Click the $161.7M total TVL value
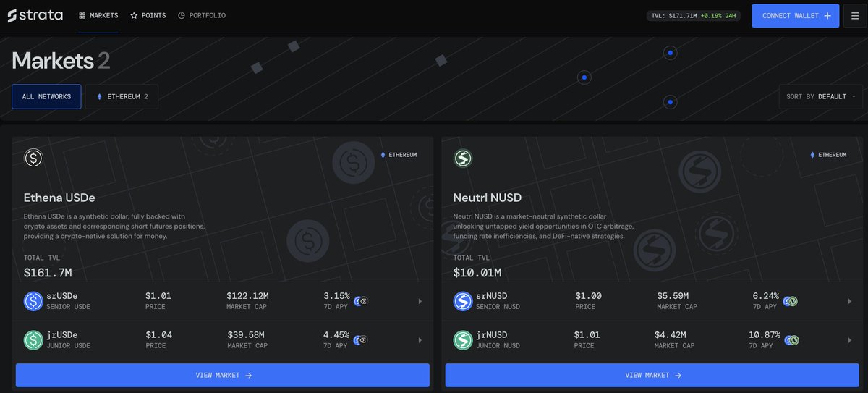The height and width of the screenshot is (393, 868). click(x=48, y=273)
